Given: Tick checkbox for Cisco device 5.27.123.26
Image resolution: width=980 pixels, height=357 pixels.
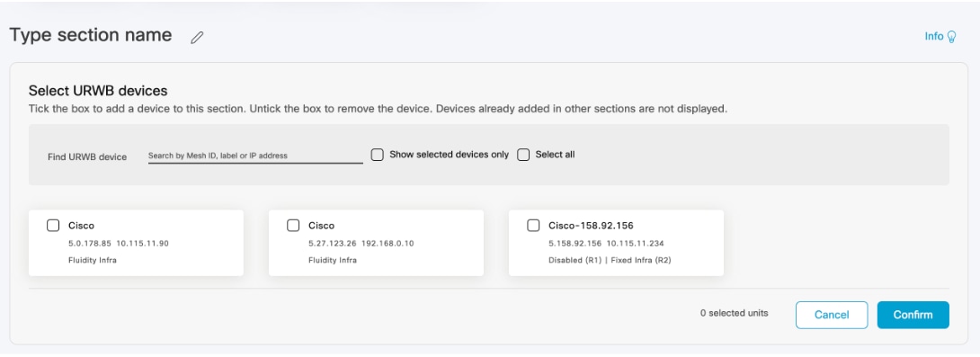Looking at the screenshot, I should pos(293,225).
